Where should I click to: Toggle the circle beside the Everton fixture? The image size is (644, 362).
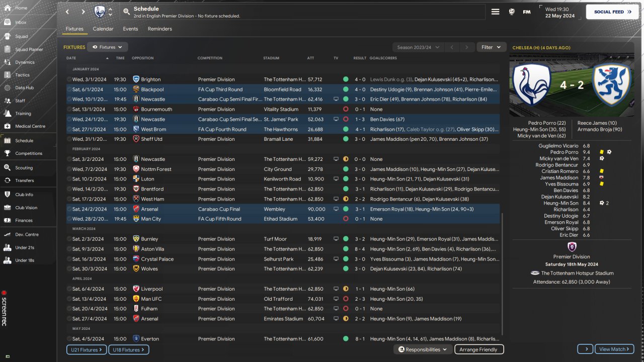tap(69, 339)
